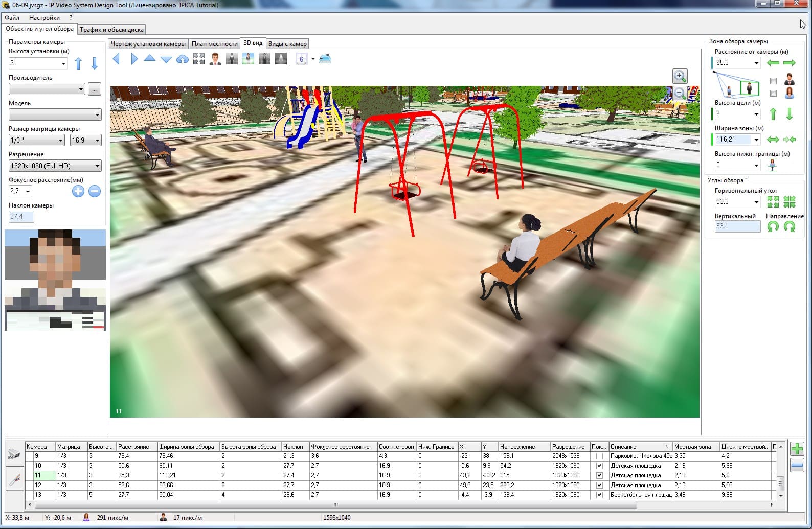Rotate direction counterclockwise with green arrow

(x=773, y=226)
